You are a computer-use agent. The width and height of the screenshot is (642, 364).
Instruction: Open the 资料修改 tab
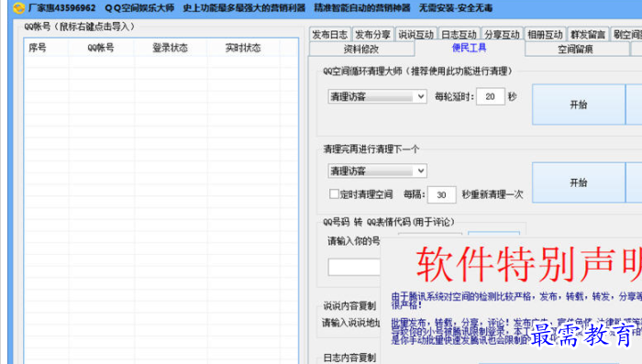(x=361, y=50)
